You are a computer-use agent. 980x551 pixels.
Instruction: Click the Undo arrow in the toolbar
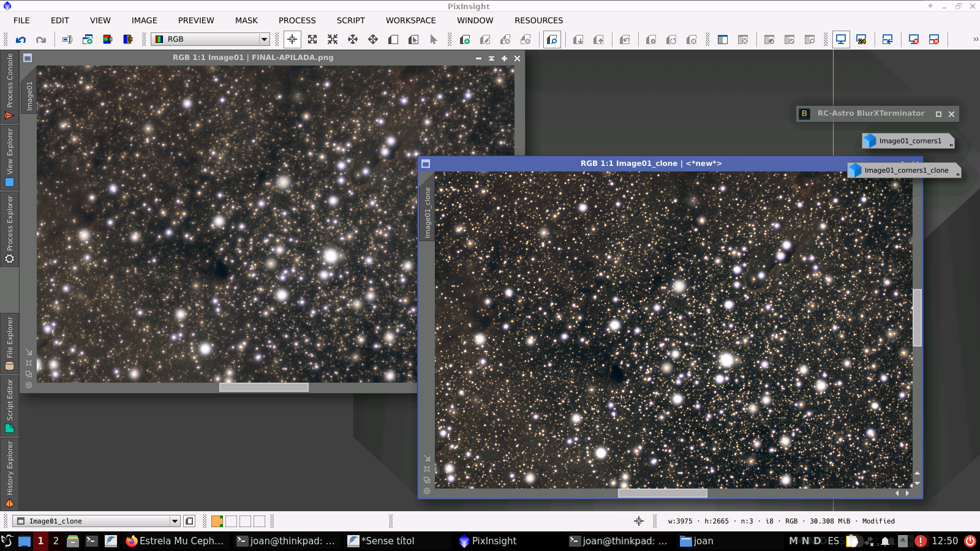pyautogui.click(x=21, y=40)
